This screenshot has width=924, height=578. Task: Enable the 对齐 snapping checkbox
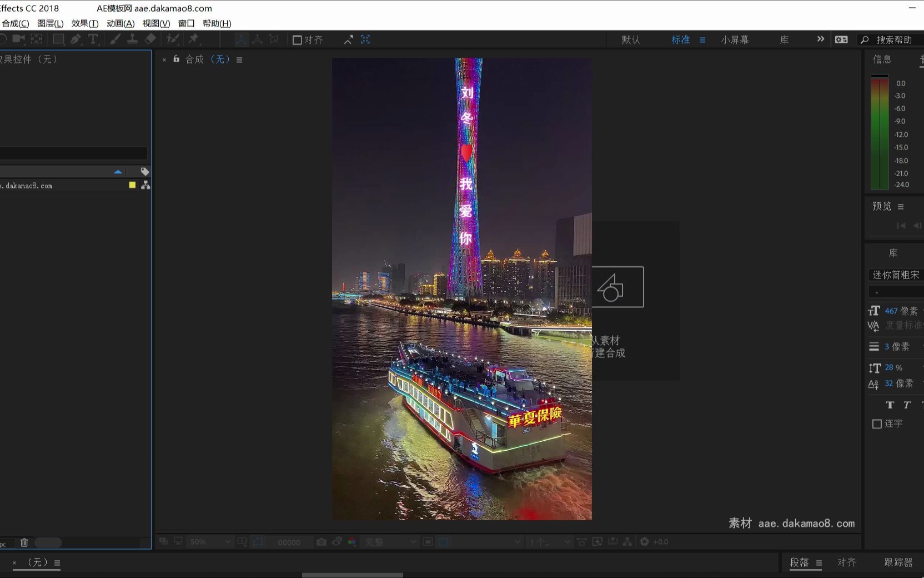point(297,40)
